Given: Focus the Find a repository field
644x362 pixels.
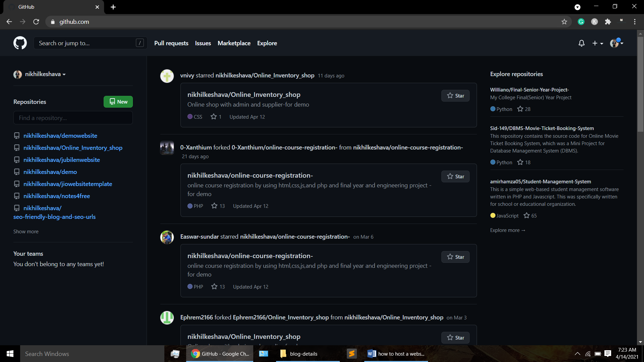Looking at the screenshot, I should point(73,118).
